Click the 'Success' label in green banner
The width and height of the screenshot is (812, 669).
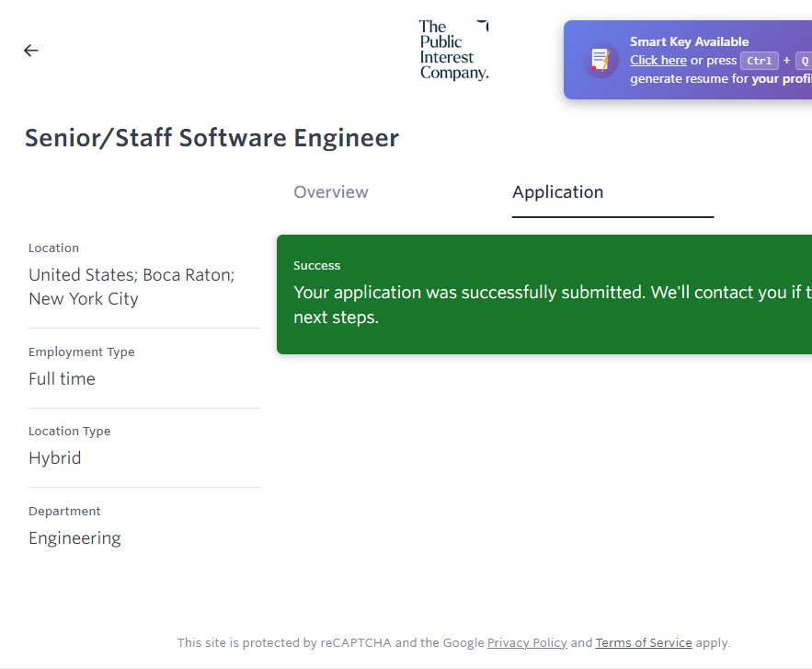coord(317,266)
